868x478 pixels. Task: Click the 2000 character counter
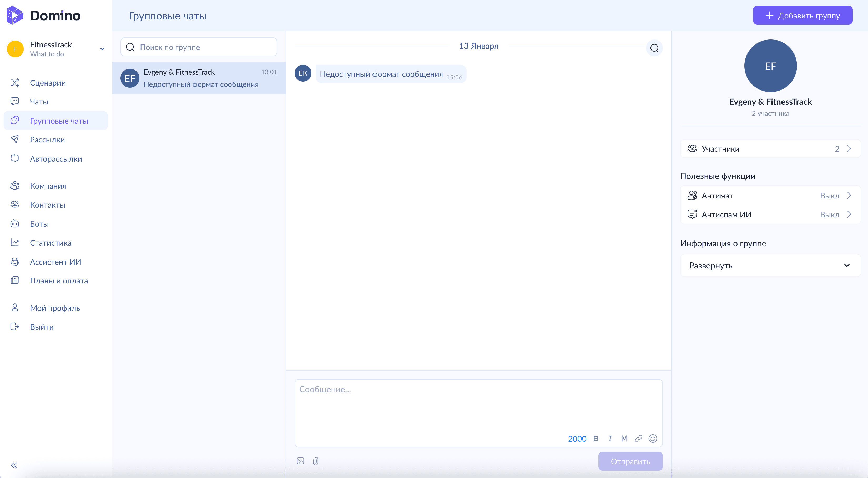coord(577,439)
